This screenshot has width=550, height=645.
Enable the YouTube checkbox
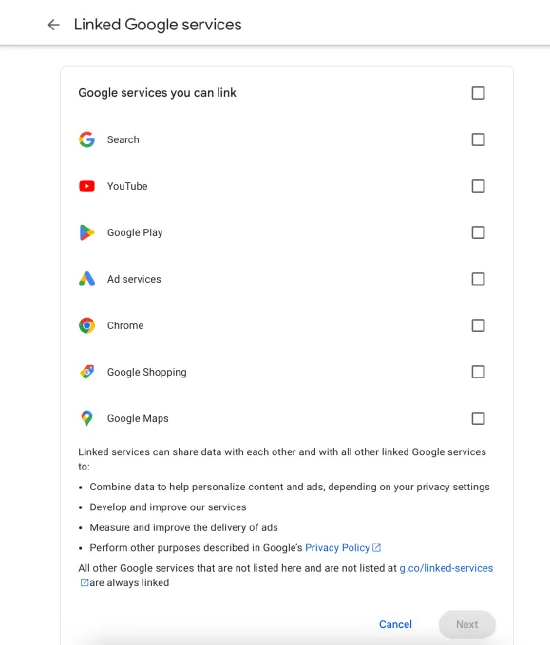478,186
